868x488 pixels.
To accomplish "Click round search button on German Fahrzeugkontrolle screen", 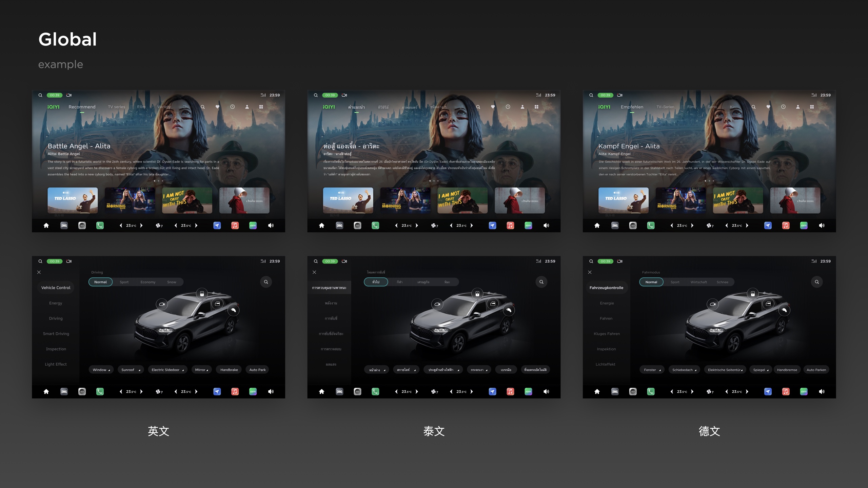I will pos(817,282).
